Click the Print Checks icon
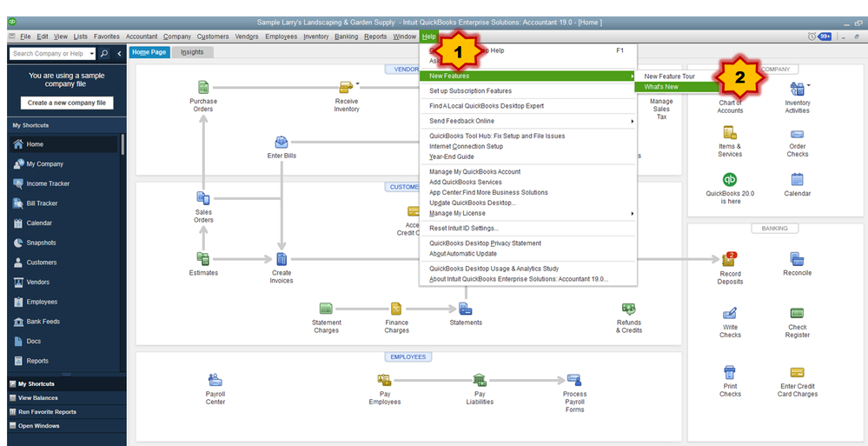This screenshot has width=868, height=446. click(730, 372)
